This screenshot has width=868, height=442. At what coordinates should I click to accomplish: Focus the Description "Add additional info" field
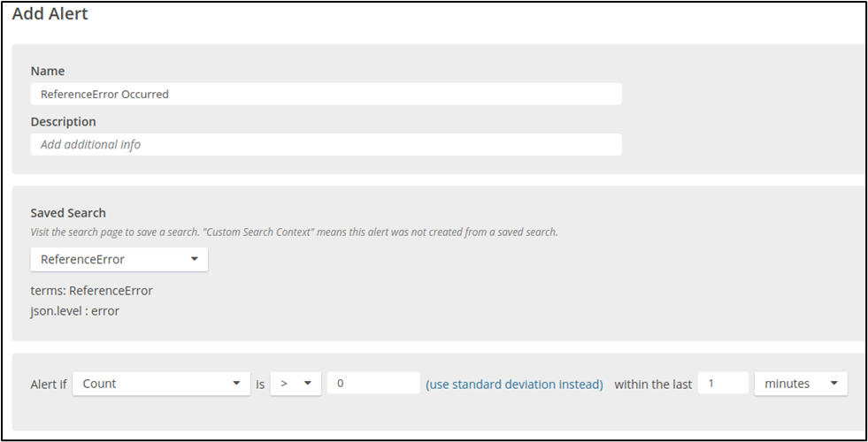326,144
